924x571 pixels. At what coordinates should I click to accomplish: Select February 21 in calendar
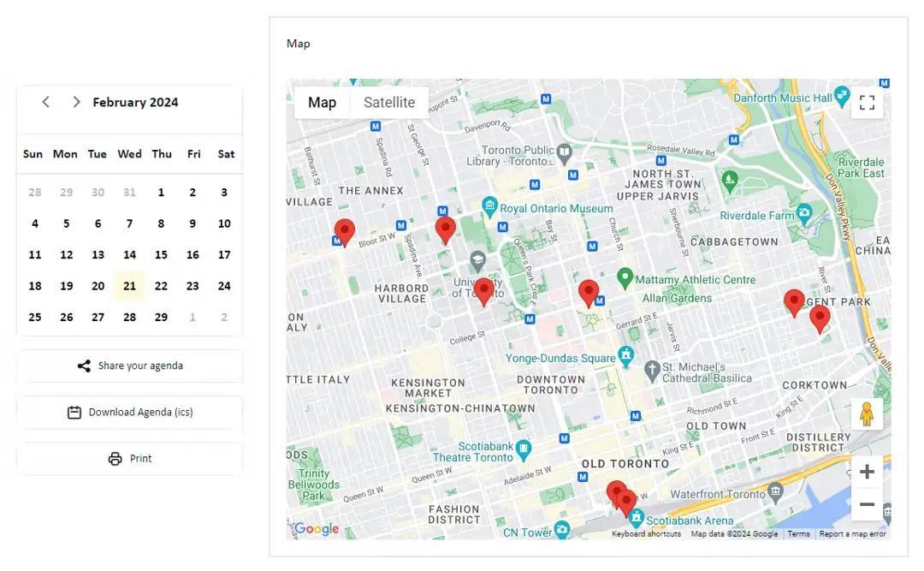coord(130,286)
